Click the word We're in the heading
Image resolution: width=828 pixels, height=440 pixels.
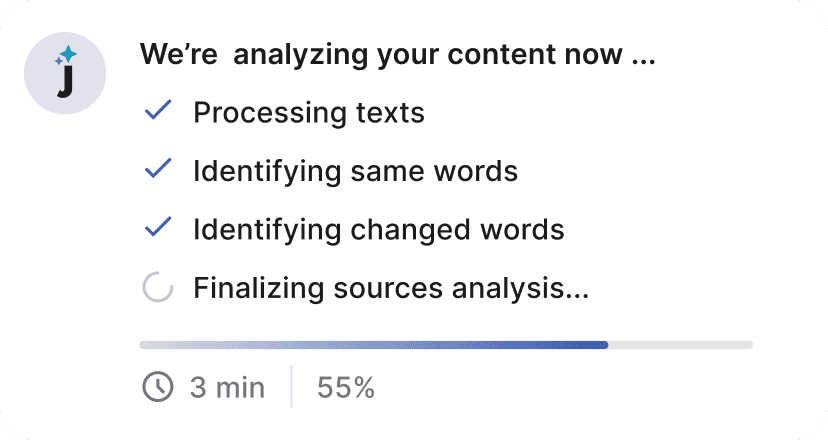click(x=179, y=54)
